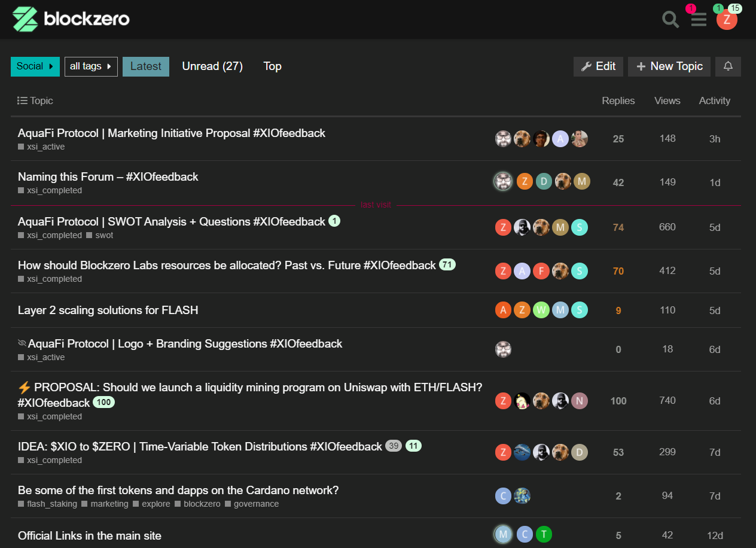The image size is (756, 548).
Task: Open the search magnifier icon
Action: coord(670,20)
